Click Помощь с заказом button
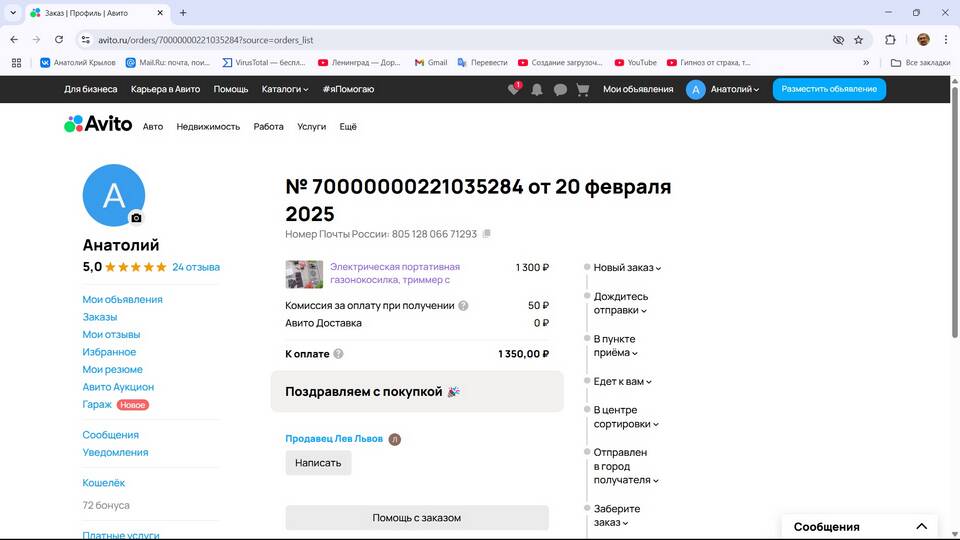This screenshot has width=960, height=540. [417, 518]
